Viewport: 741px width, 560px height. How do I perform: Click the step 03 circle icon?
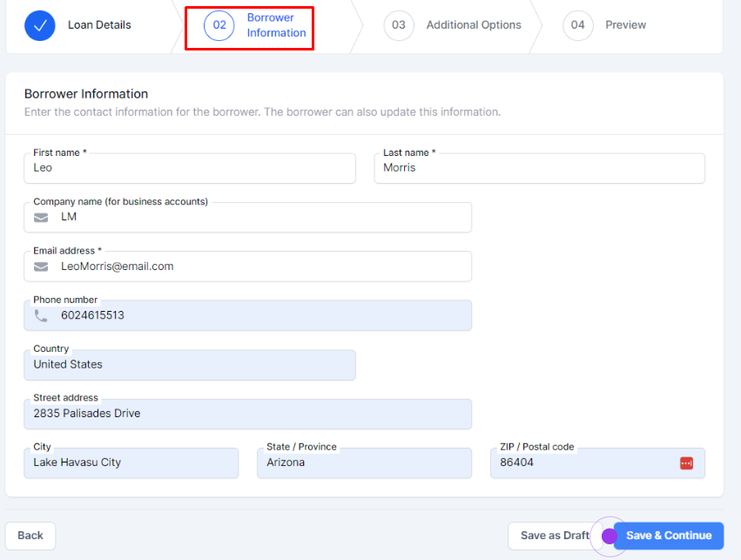tap(398, 25)
